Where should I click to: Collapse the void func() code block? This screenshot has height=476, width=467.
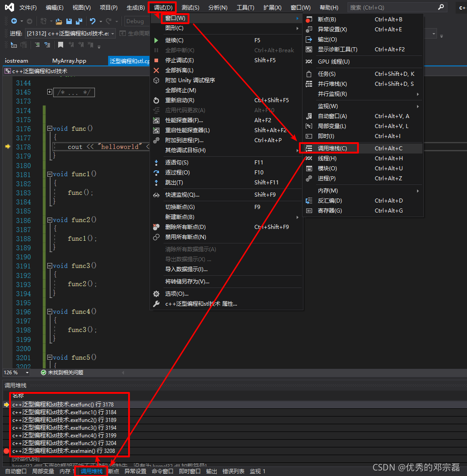50,129
